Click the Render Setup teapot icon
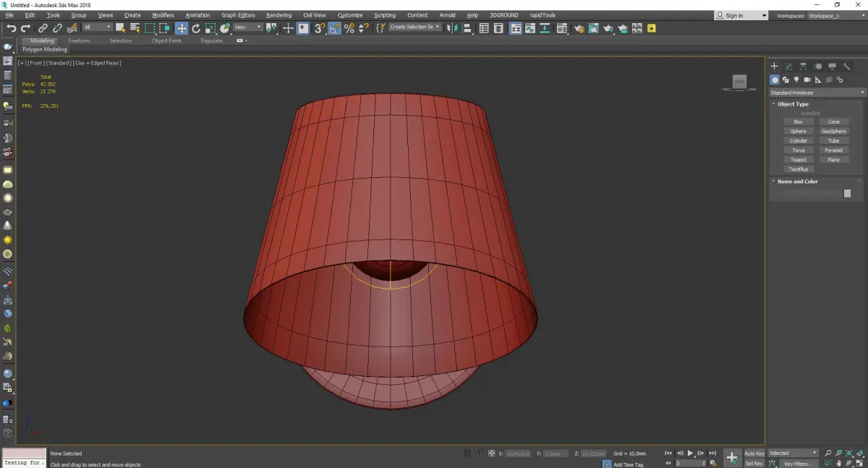The image size is (868, 468). click(579, 28)
